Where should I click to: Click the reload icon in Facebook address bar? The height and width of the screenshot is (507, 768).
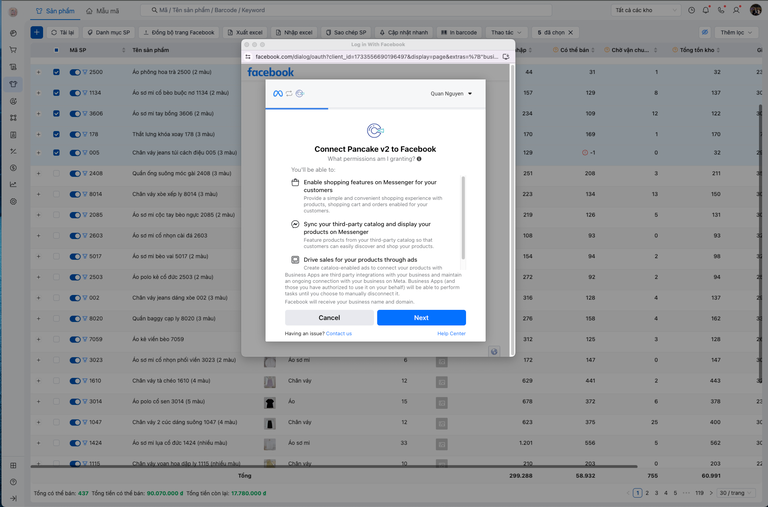coord(507,57)
